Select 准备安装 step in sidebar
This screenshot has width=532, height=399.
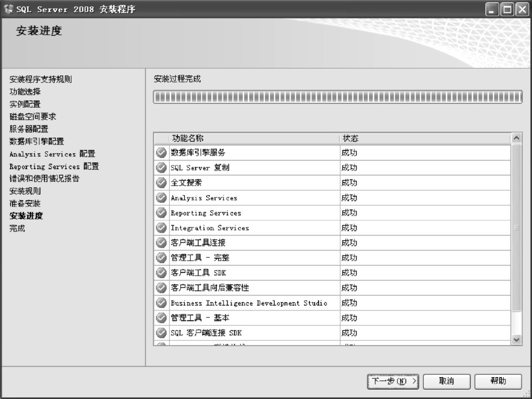point(25,204)
